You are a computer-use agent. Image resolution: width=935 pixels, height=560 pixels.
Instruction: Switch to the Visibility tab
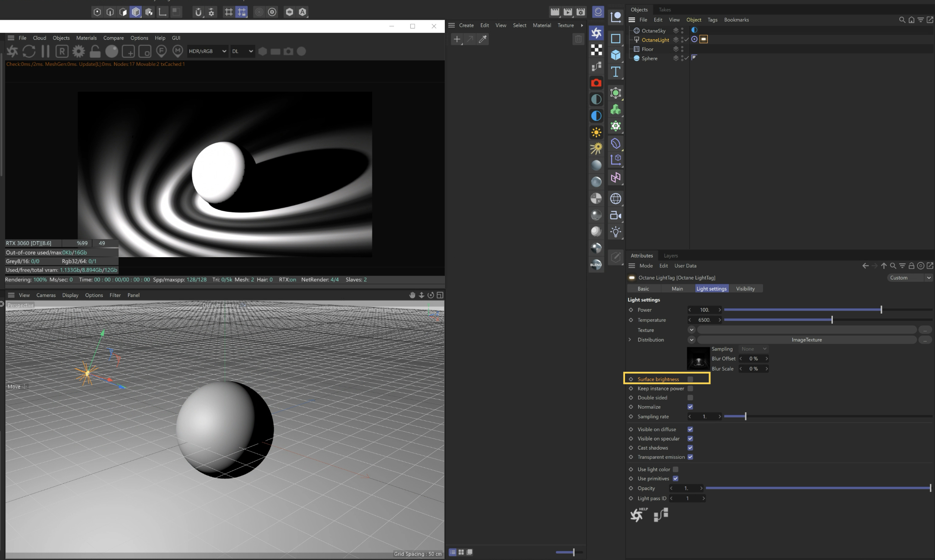coord(745,289)
